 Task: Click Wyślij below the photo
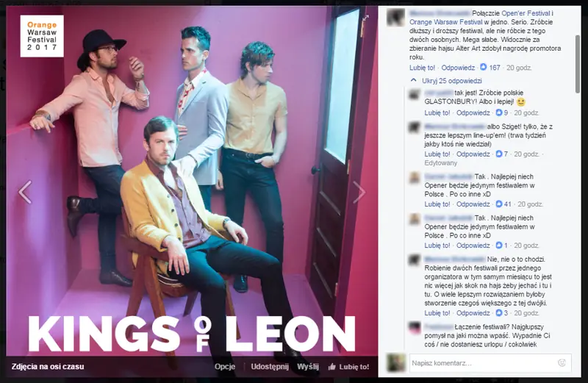point(308,367)
